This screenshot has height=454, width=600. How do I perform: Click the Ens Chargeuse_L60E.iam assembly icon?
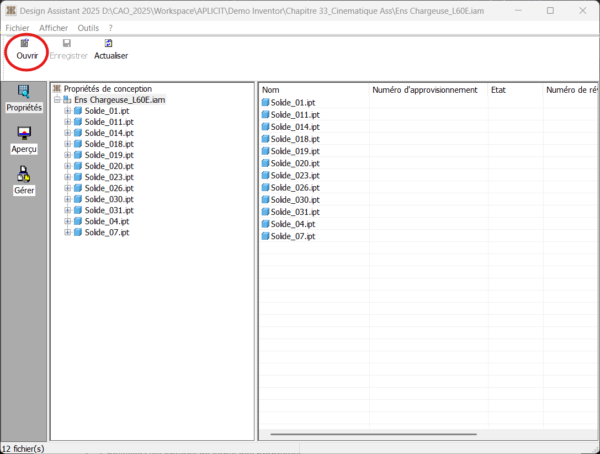pos(68,100)
